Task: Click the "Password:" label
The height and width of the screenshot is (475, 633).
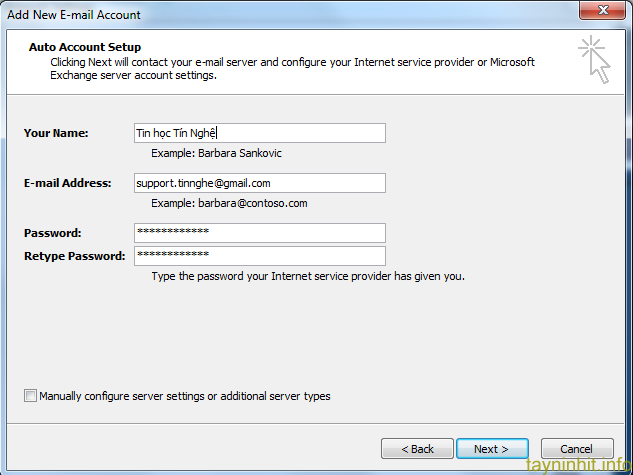Action: [53, 233]
